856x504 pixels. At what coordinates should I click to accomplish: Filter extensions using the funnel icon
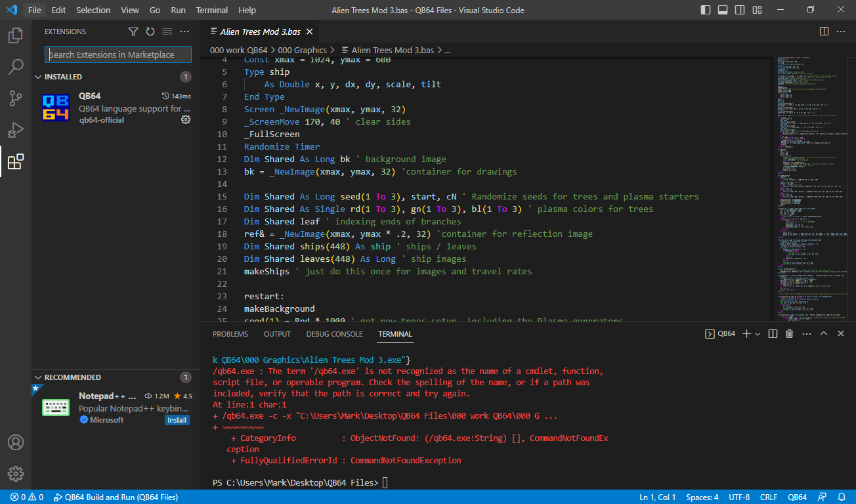point(133,31)
